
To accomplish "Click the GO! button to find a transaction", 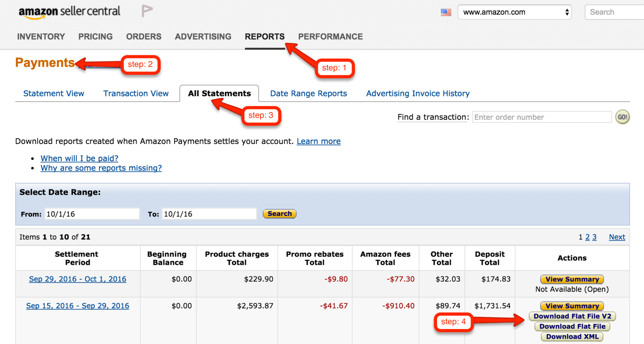I will click(x=622, y=117).
